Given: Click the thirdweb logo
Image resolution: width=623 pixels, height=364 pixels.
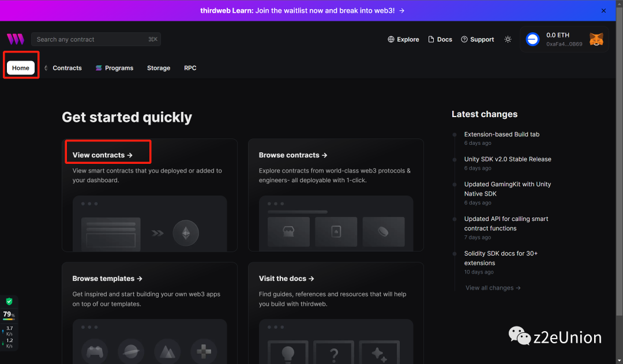Looking at the screenshot, I should click(x=15, y=39).
